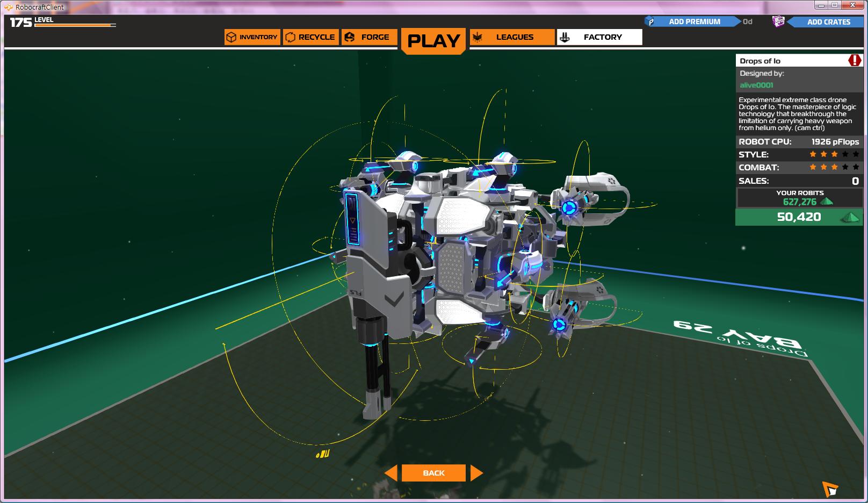Click Add Premium button
This screenshot has width=868, height=503.
(x=694, y=21)
